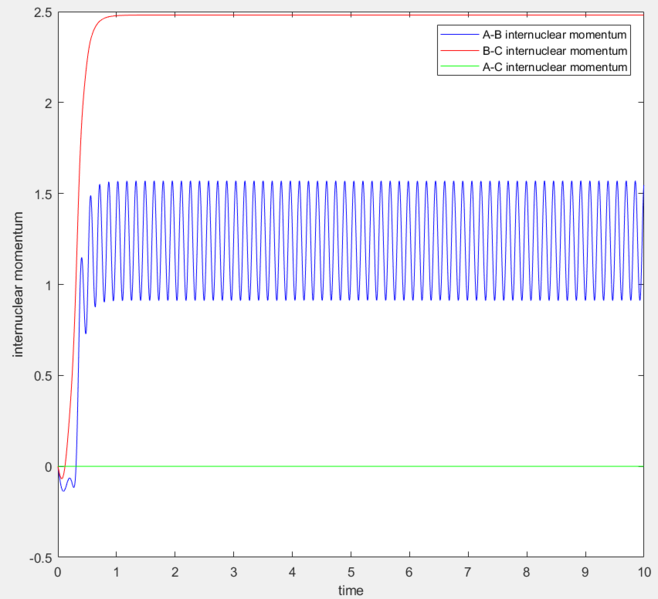Image resolution: width=658 pixels, height=599 pixels.
Task: Click the x-axis tick label 5
Action: click(351, 572)
